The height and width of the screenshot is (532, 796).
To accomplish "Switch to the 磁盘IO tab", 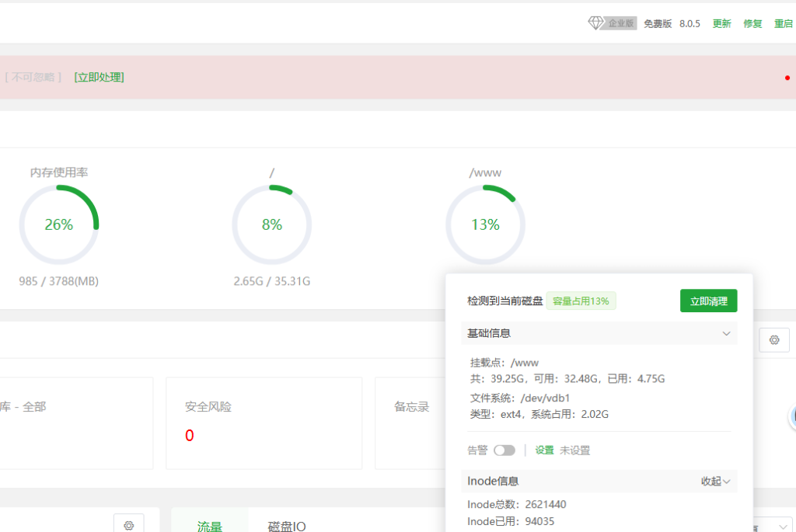I will [x=287, y=526].
